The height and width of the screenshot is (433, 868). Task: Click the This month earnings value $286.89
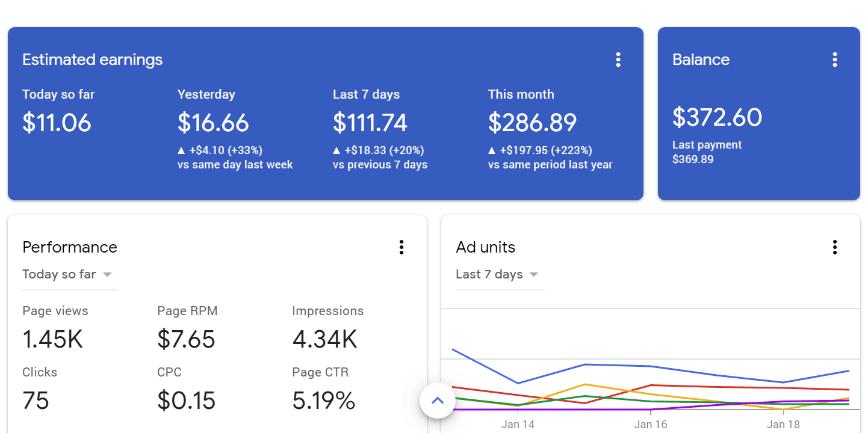[x=533, y=122]
